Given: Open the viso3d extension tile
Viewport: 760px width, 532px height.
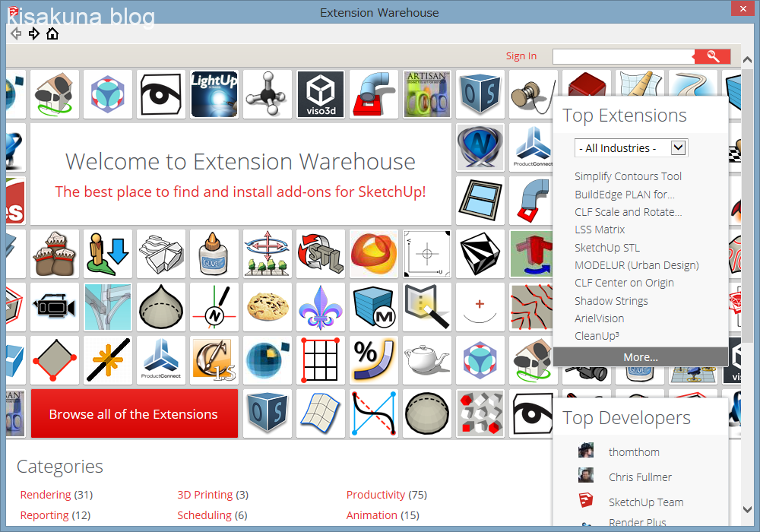Looking at the screenshot, I should pyautogui.click(x=321, y=94).
